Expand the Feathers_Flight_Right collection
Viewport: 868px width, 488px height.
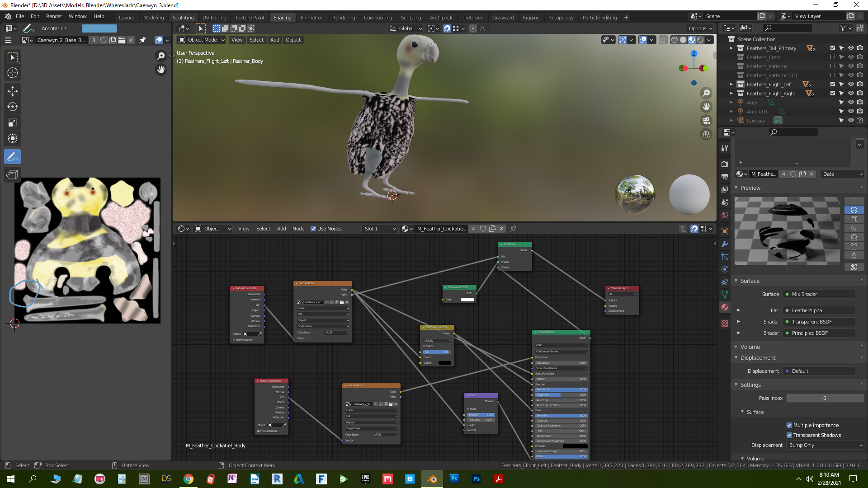point(731,93)
